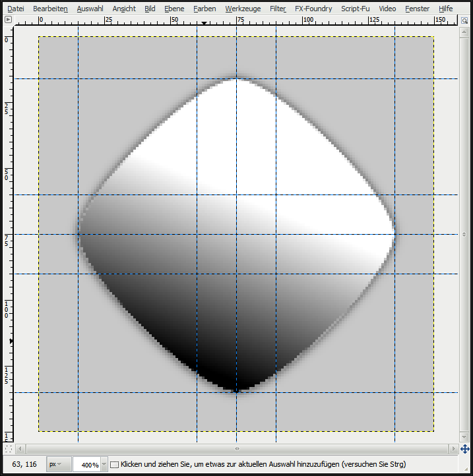Click the horizontal scrollbar right arrow
Viewport: 473px width, 476px height.
coord(454,448)
